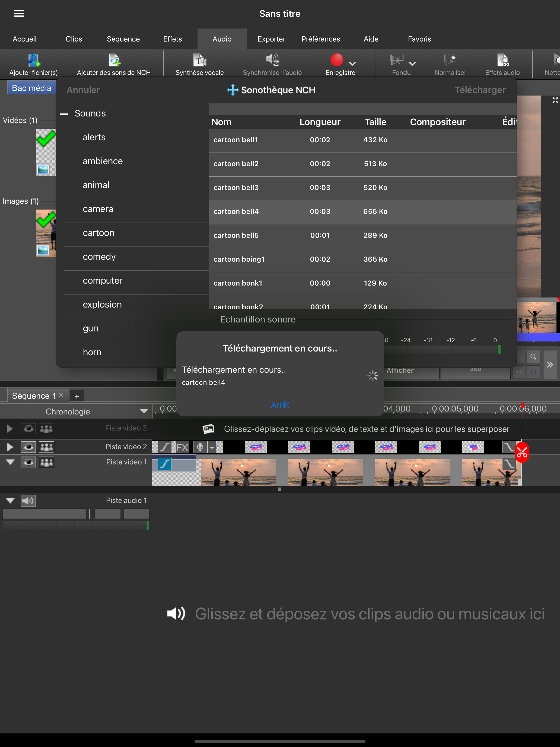
Task: Close the Séquence 1 tab
Action: click(x=61, y=395)
